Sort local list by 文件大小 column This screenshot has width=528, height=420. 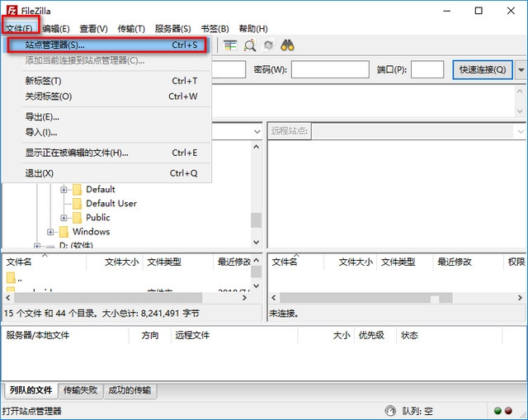(115, 262)
